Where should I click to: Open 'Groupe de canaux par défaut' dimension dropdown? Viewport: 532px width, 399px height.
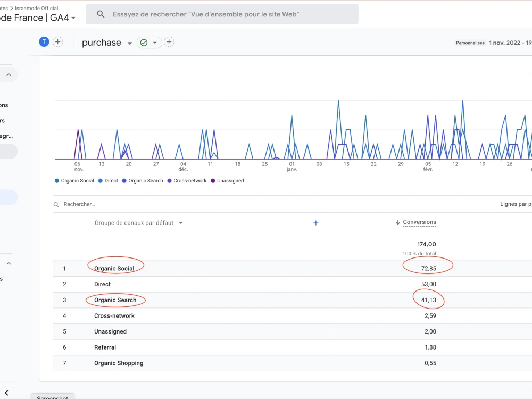click(138, 223)
